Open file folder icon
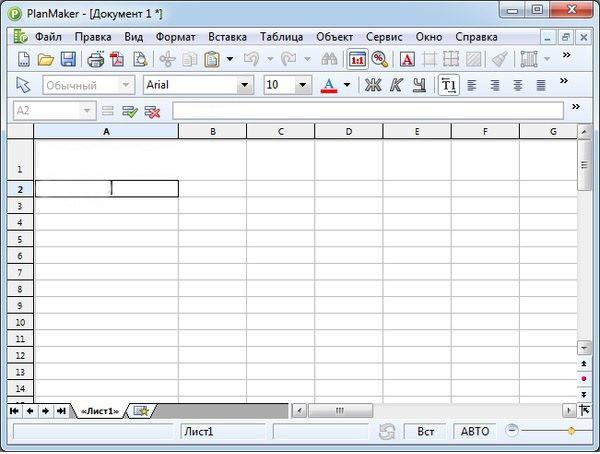 [x=46, y=59]
